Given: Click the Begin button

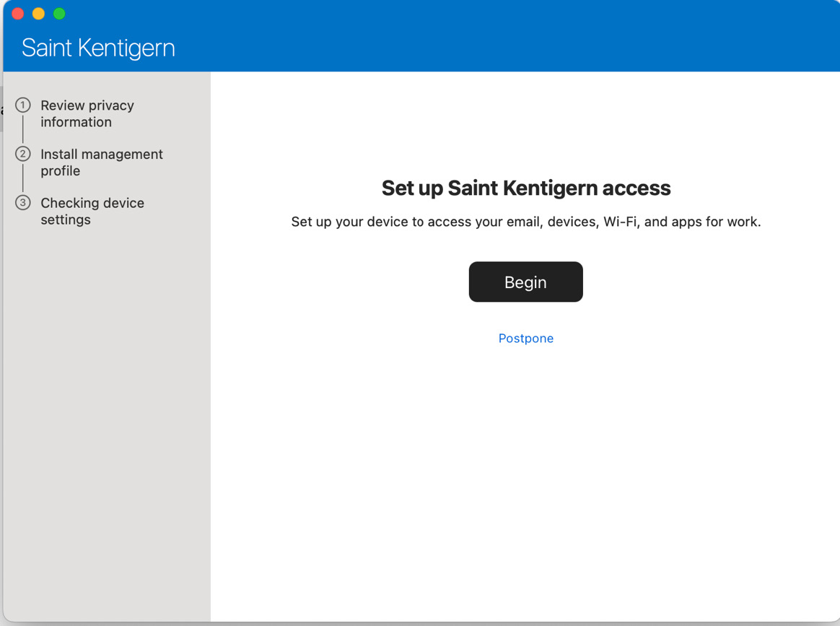Looking at the screenshot, I should pos(525,282).
